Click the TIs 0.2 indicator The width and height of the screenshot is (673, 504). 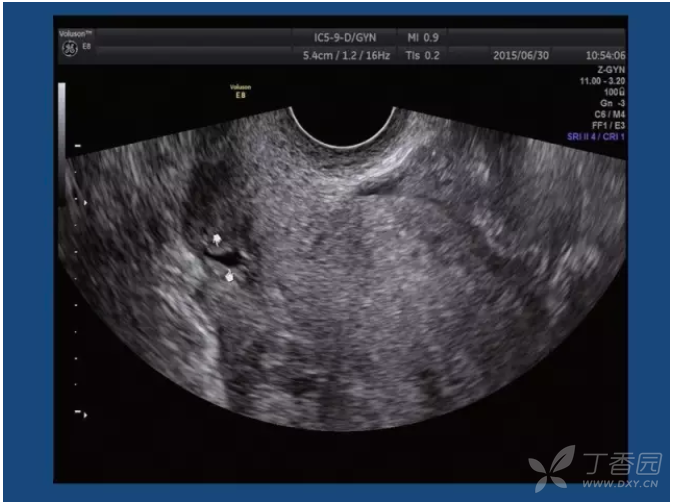(x=423, y=55)
